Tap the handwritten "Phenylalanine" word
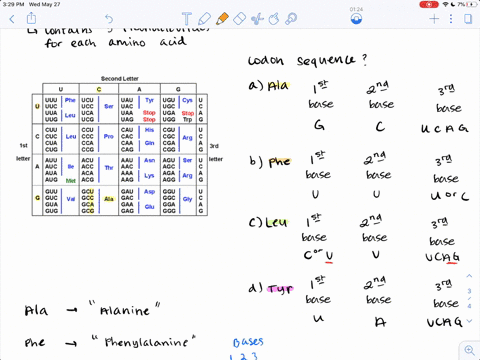Screen dimensions: 480x360 click(146, 343)
